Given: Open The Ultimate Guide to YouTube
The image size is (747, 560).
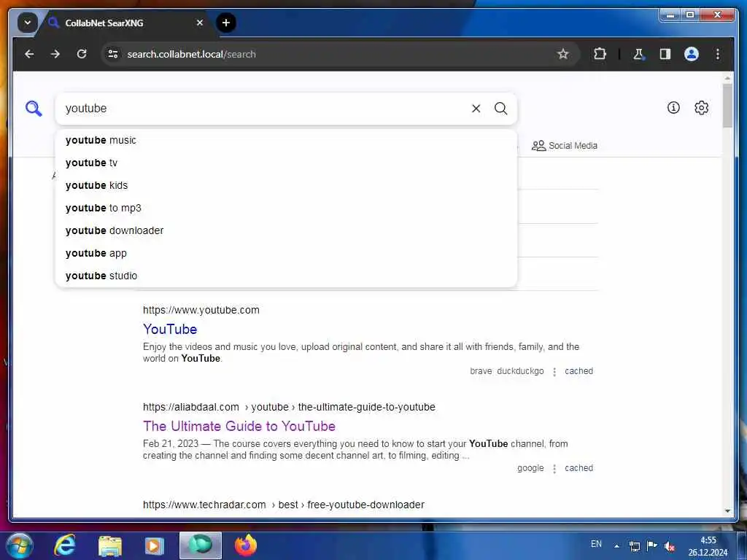Looking at the screenshot, I should (x=239, y=426).
